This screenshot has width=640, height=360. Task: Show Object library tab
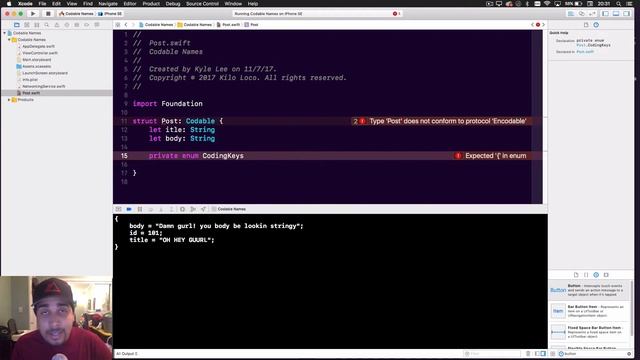click(596, 275)
